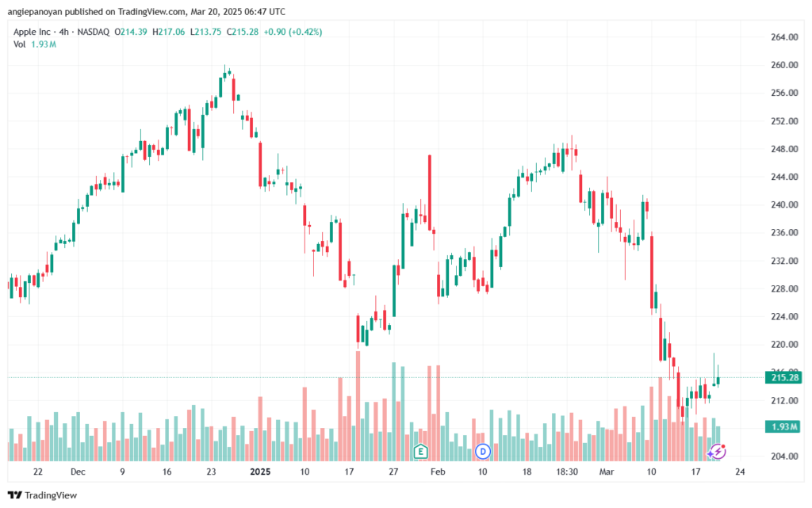Click the 240.00 price axis label
The width and height of the screenshot is (812, 508).
(784, 204)
